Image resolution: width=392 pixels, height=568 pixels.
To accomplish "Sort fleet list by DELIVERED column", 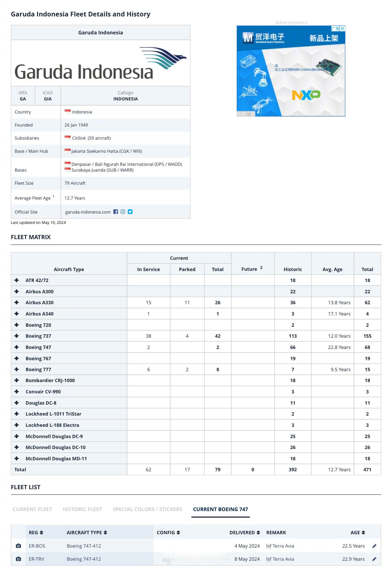I will point(245,532).
